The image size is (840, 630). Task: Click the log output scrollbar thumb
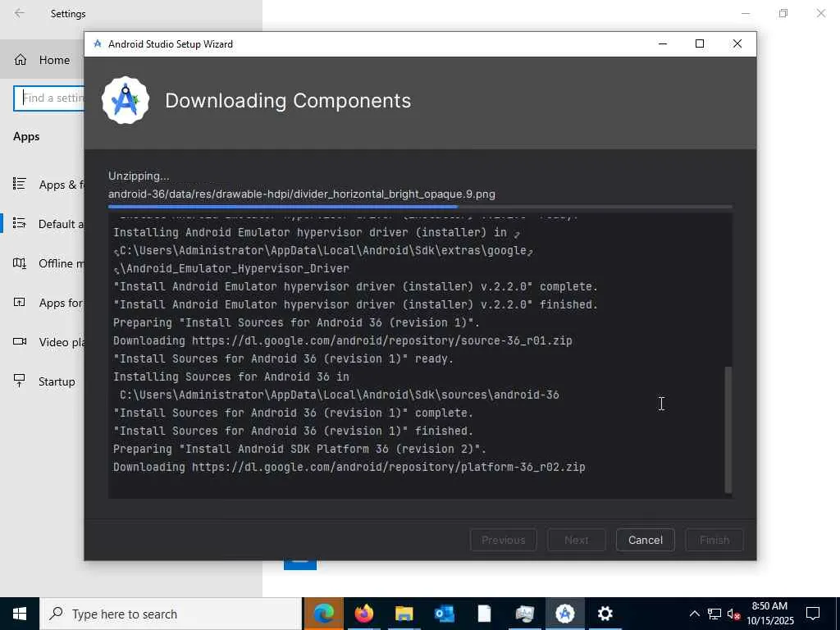click(728, 430)
